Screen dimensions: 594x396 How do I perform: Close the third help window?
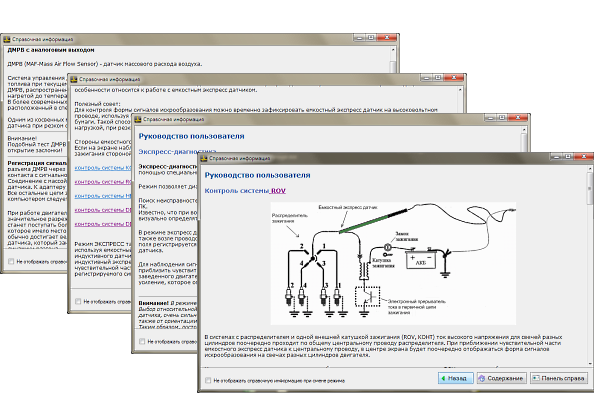(x=518, y=117)
